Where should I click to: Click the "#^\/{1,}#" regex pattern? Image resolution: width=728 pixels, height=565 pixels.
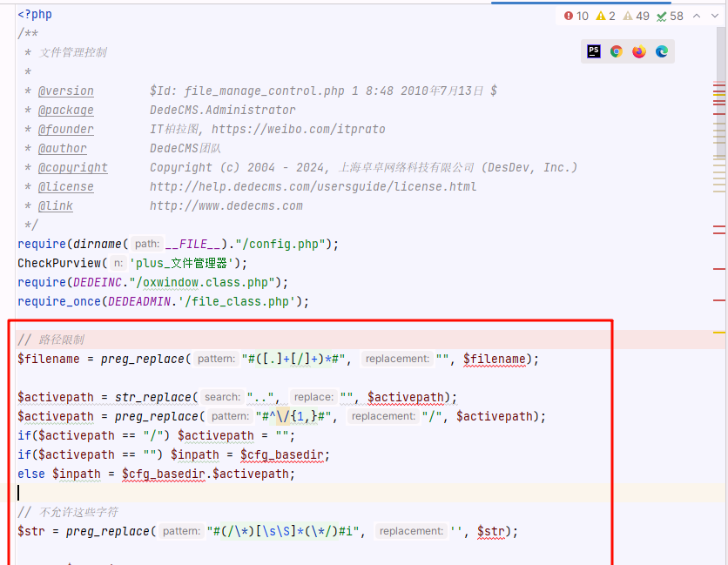coord(293,416)
